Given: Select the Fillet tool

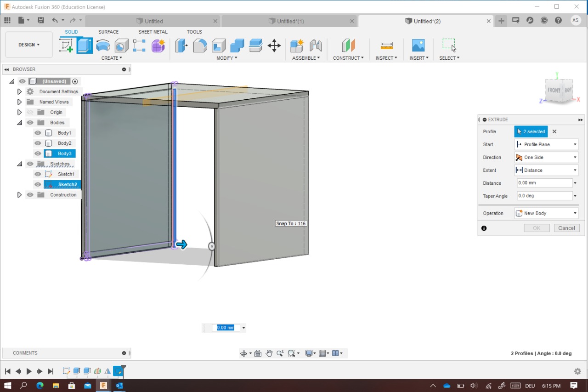Looking at the screenshot, I should 200,45.
